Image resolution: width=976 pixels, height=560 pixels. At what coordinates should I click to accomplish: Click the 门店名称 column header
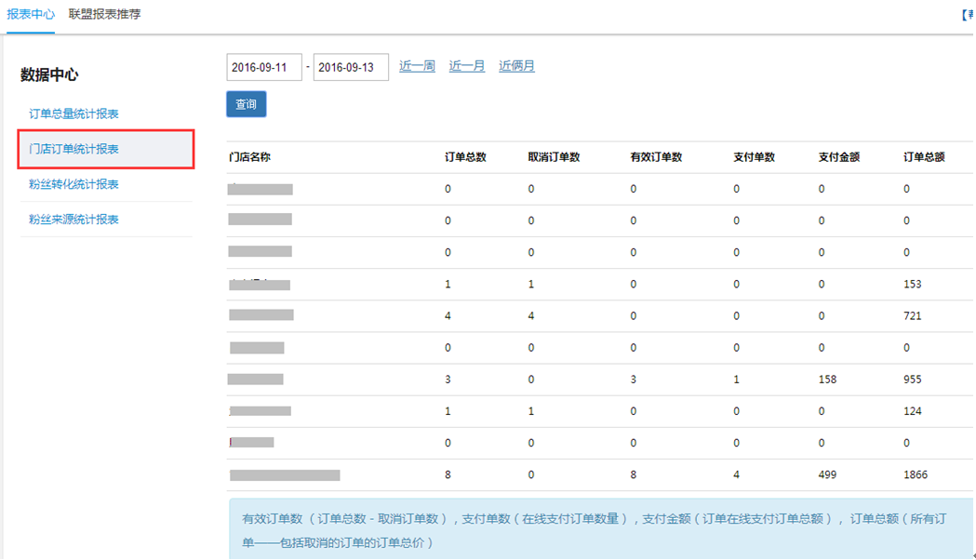click(249, 157)
